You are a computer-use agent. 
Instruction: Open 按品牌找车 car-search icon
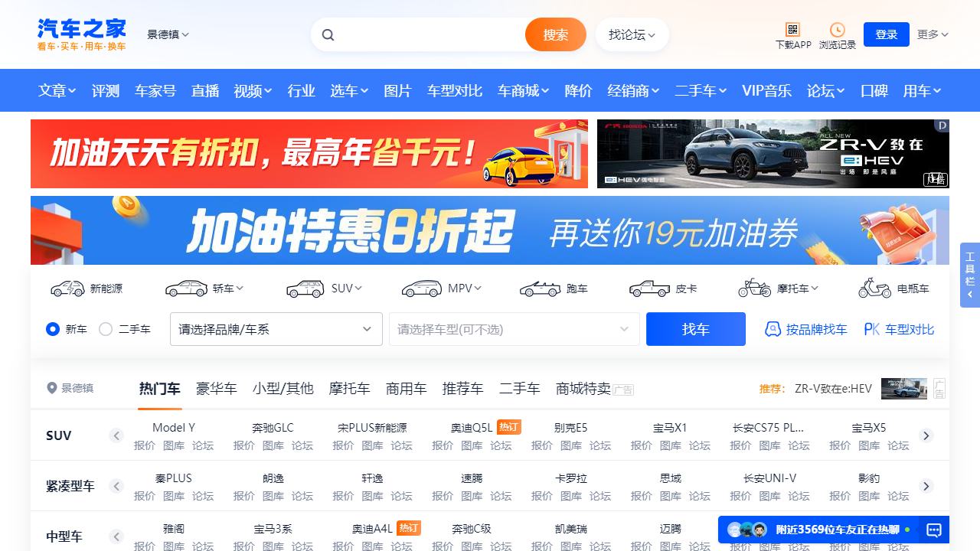773,329
